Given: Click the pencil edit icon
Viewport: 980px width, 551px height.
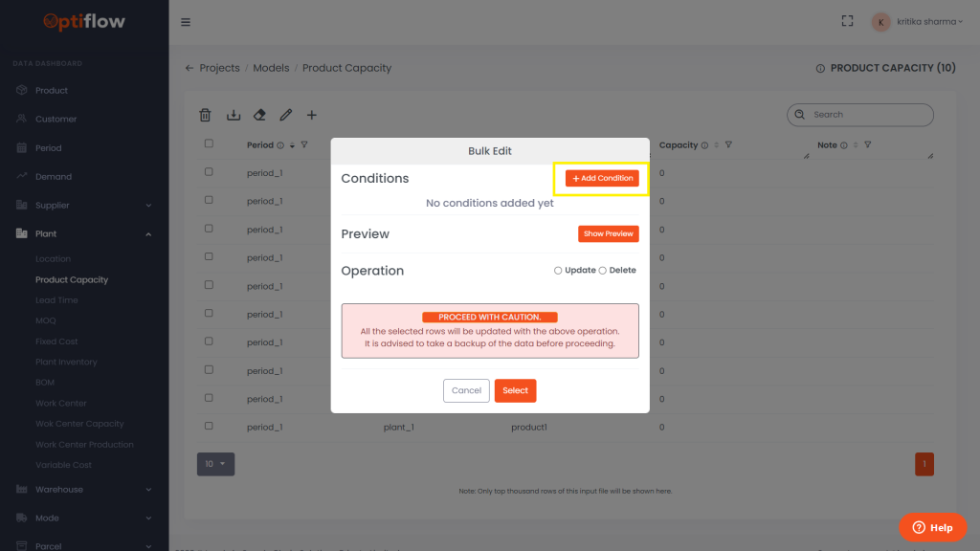Looking at the screenshot, I should (285, 115).
